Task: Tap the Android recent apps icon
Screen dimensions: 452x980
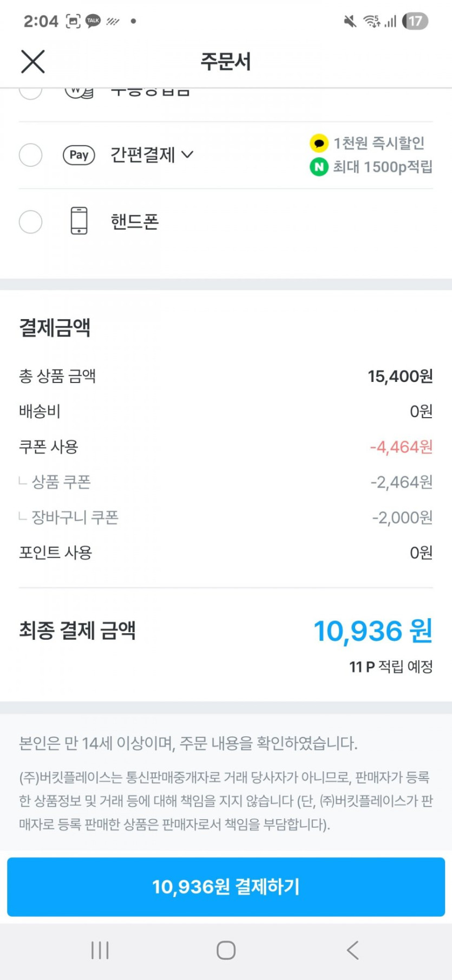Action: 100,950
